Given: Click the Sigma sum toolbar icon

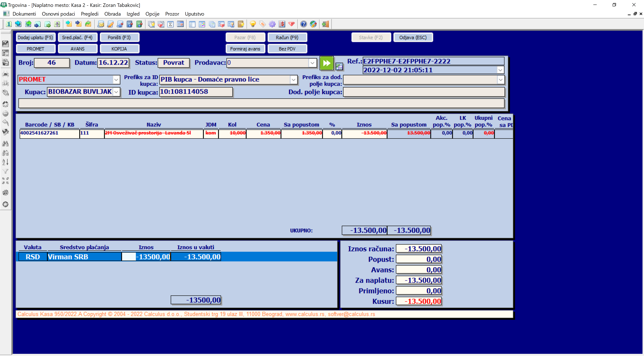Looking at the screenshot, I should pyautogui.click(x=170, y=24).
